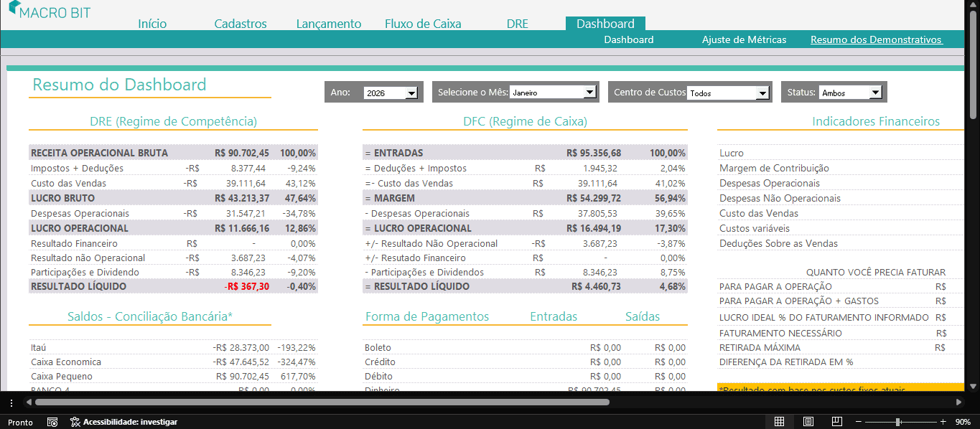Image resolution: width=980 pixels, height=429 pixels.
Task: Click the Itaú bank row label
Action: [38, 347]
